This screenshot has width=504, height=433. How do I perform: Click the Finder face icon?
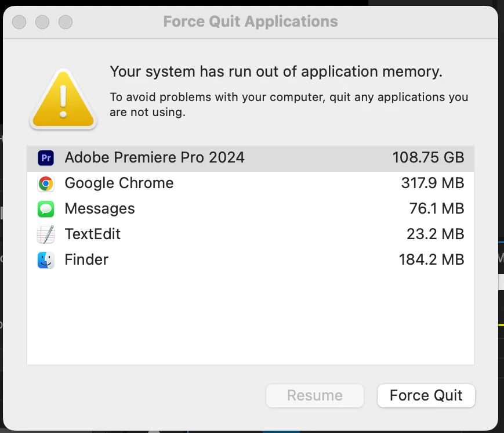point(46,260)
